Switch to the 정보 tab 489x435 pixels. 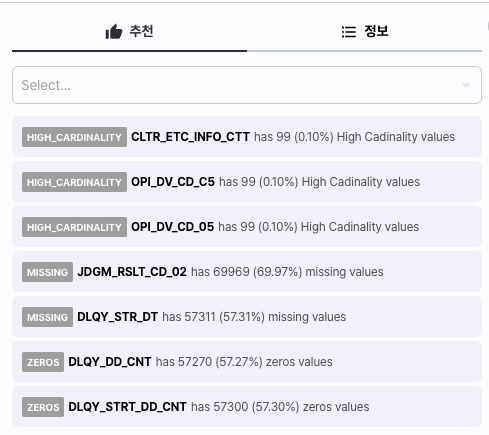pos(365,32)
